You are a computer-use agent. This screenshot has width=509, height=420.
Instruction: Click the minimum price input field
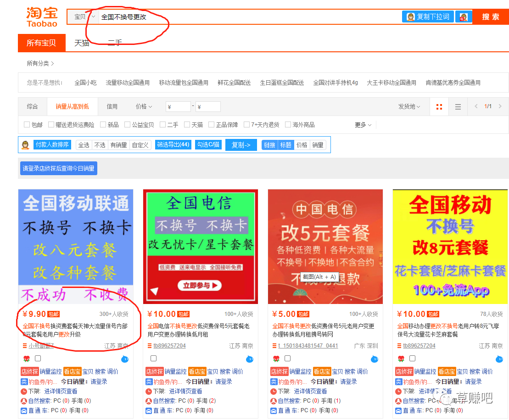tap(178, 107)
